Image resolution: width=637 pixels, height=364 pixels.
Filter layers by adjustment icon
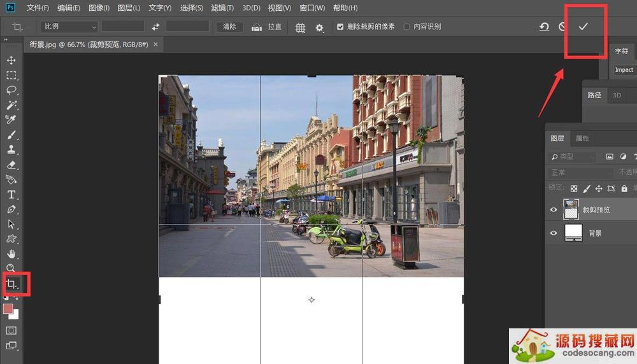click(623, 157)
